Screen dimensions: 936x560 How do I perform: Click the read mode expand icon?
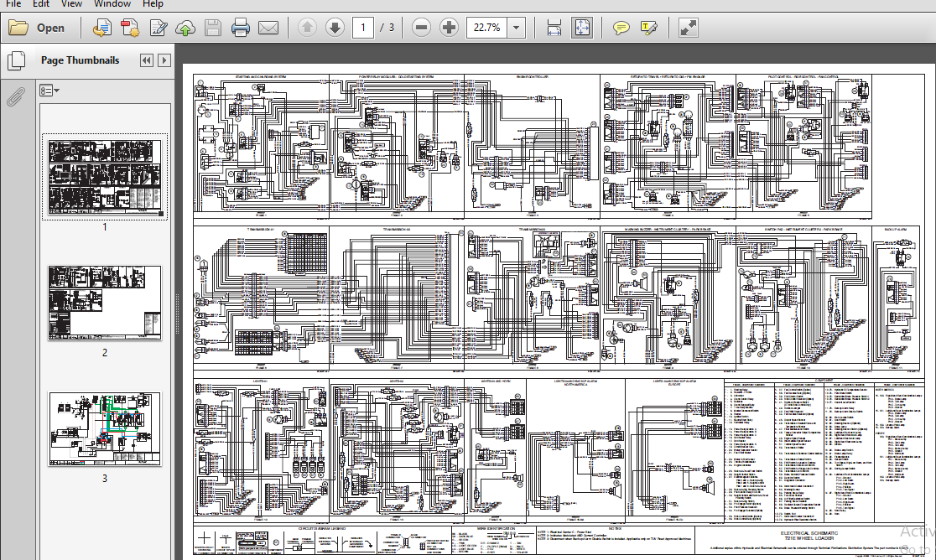(x=689, y=28)
